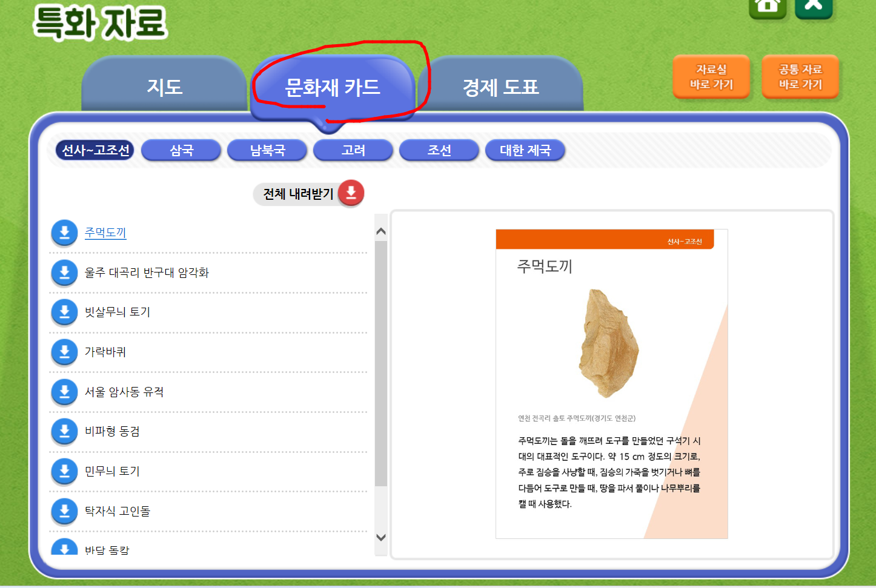Switch to the 남북국 period
The height and width of the screenshot is (588, 876).
pyautogui.click(x=267, y=150)
